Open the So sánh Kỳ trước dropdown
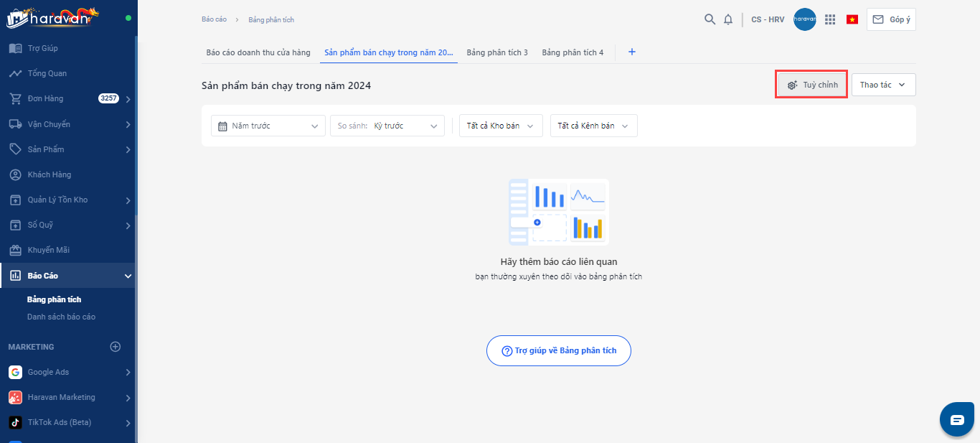This screenshot has height=443, width=980. coord(387,126)
